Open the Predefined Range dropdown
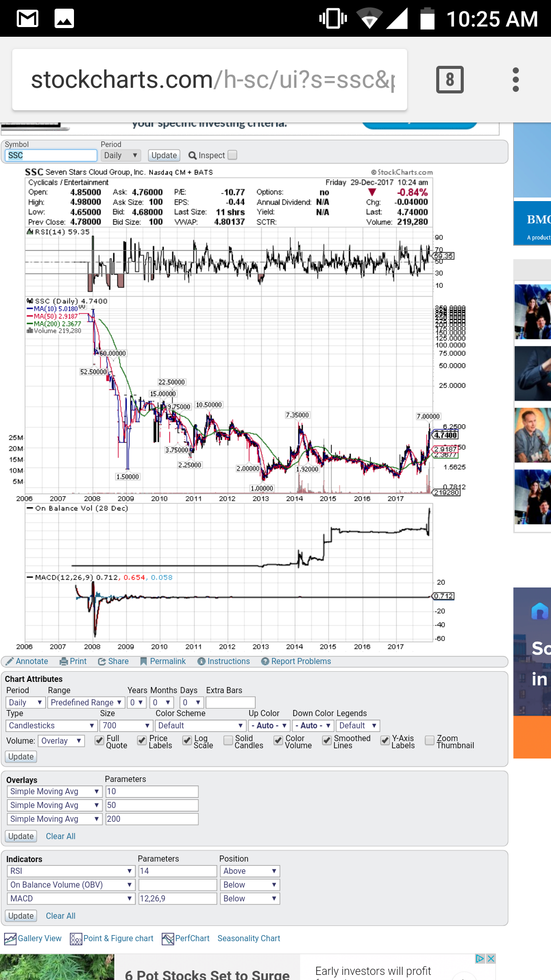The image size is (551, 980). click(86, 703)
